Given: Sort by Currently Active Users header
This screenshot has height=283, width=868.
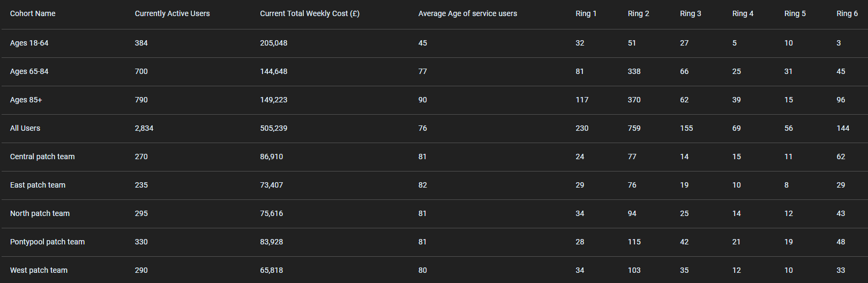Looking at the screenshot, I should click(172, 13).
